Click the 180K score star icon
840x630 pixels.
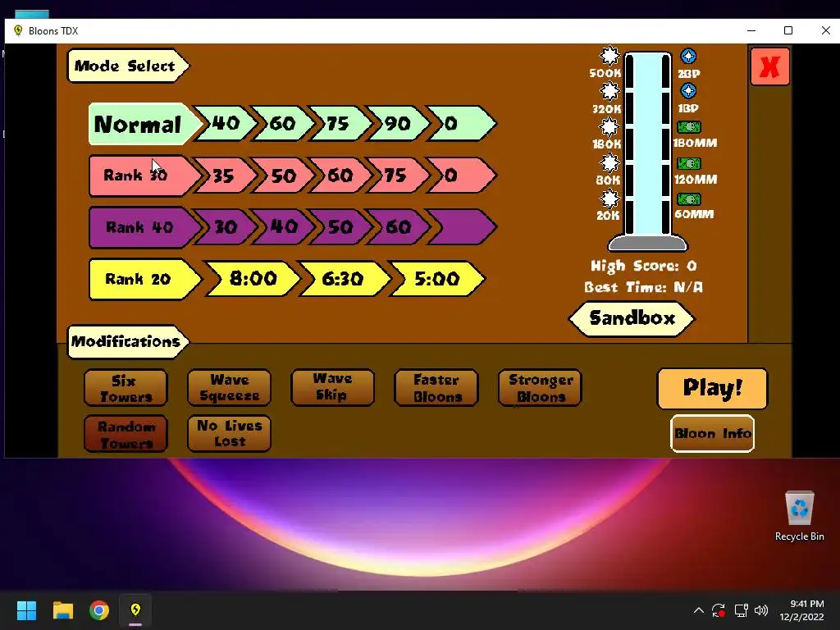(609, 127)
